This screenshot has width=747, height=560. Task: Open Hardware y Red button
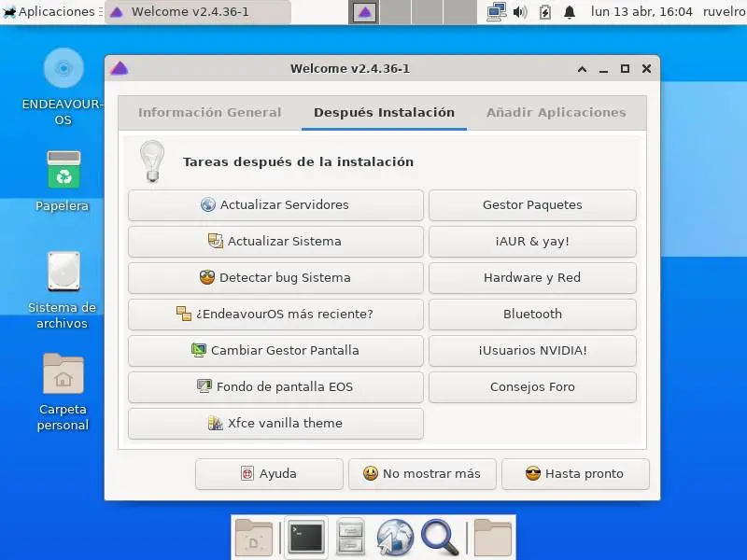[x=532, y=277]
